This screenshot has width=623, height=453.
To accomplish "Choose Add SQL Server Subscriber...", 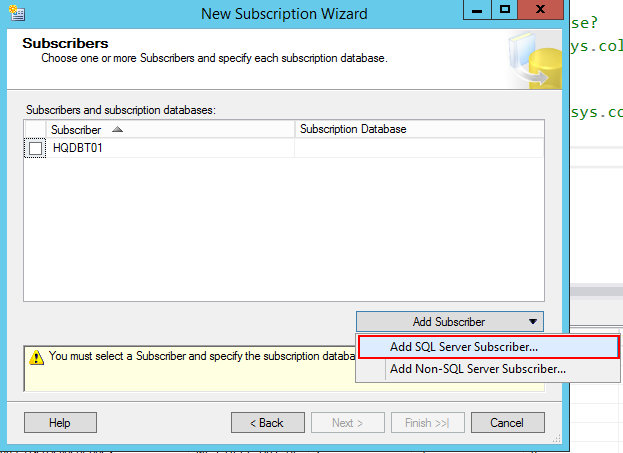I will click(464, 347).
